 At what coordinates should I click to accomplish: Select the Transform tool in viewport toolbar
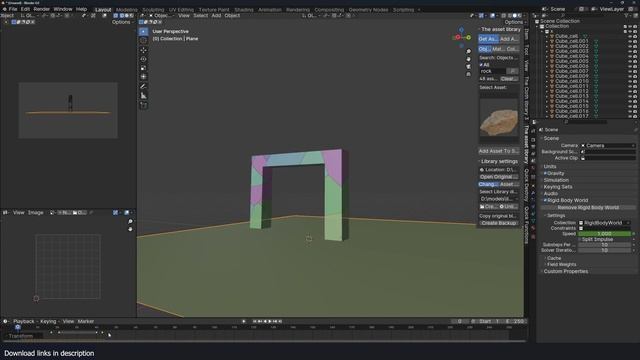[143, 77]
